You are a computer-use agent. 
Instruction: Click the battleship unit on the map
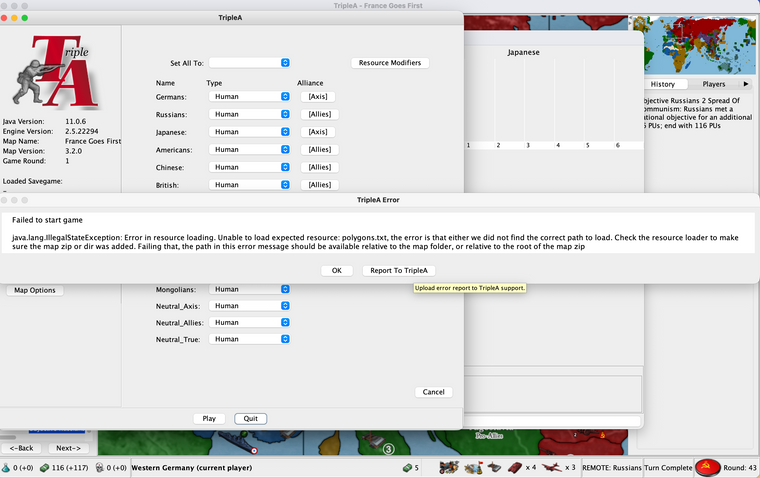pyautogui.click(x=235, y=441)
